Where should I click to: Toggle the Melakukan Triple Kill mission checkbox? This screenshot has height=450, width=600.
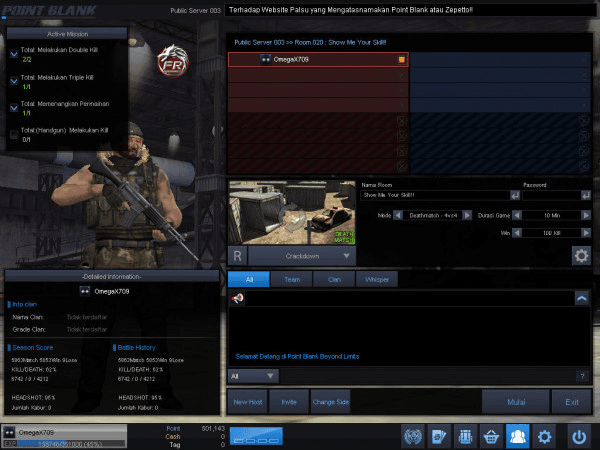coord(14,81)
